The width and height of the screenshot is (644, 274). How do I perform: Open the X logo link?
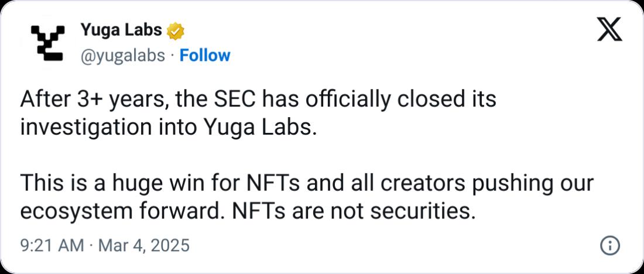(609, 29)
